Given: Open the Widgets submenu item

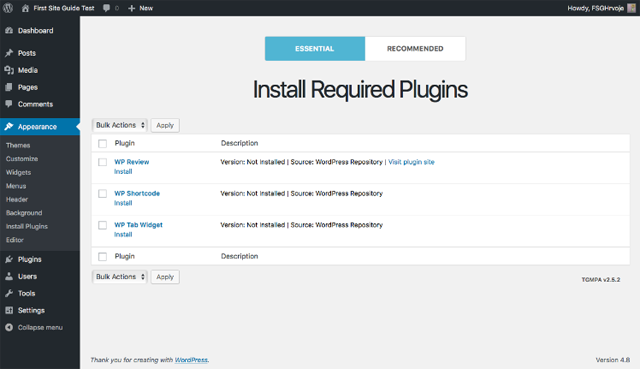Looking at the screenshot, I should tap(18, 172).
